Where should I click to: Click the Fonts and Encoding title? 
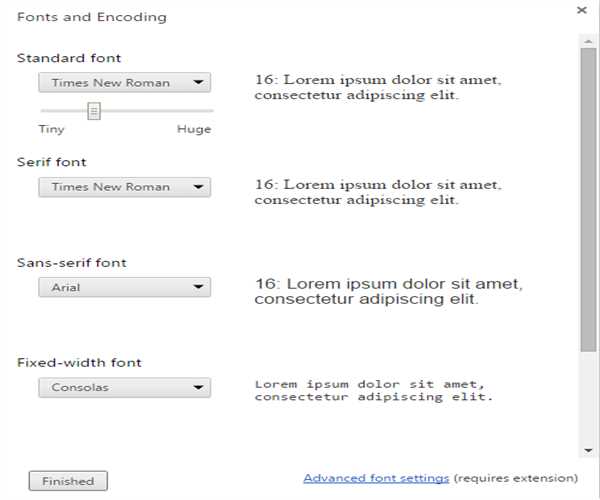point(92,17)
